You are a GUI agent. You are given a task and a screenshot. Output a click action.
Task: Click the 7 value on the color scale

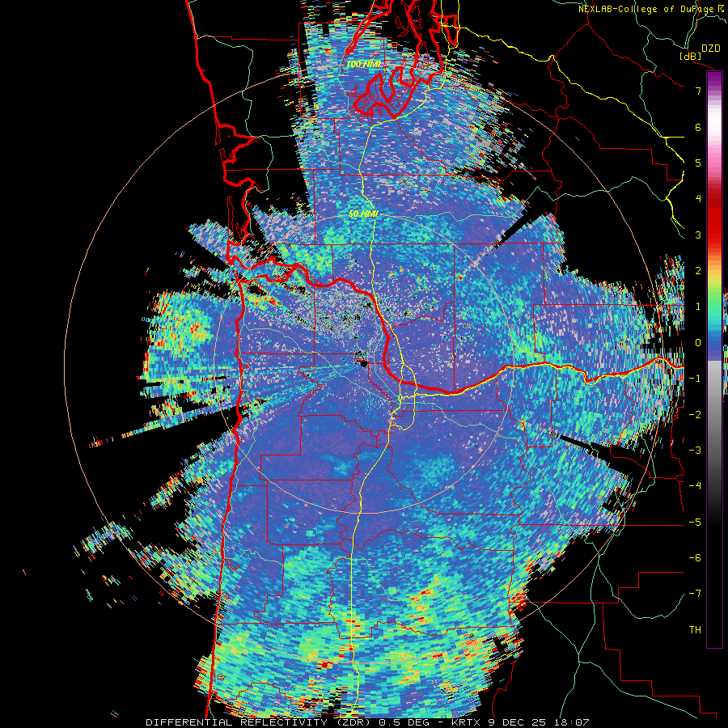coord(698,91)
